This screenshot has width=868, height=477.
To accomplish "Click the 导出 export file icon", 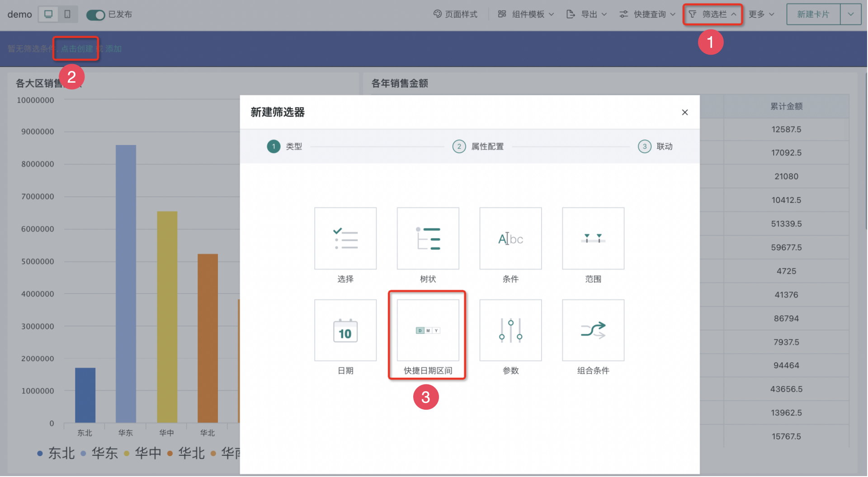I will pos(571,14).
